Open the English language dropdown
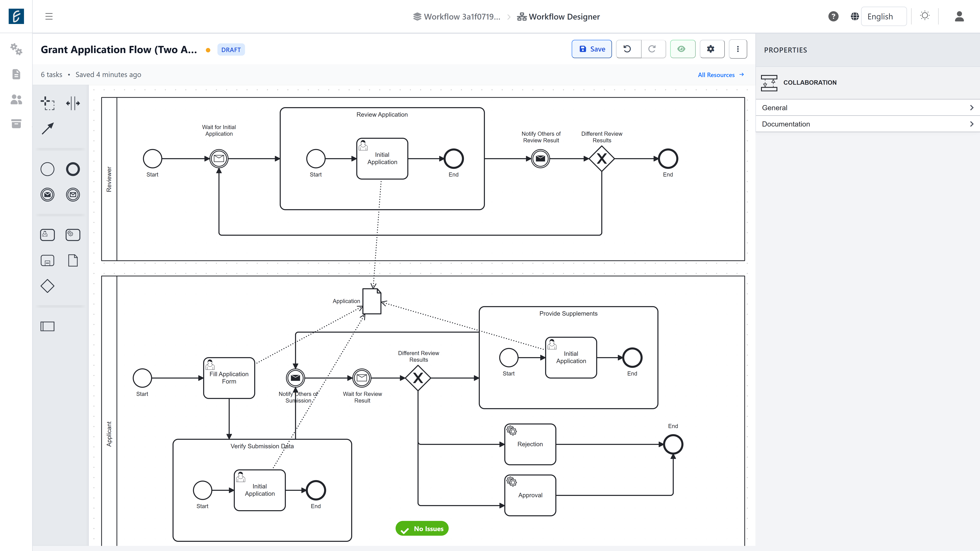Viewport: 980px width, 551px height. (x=883, y=16)
